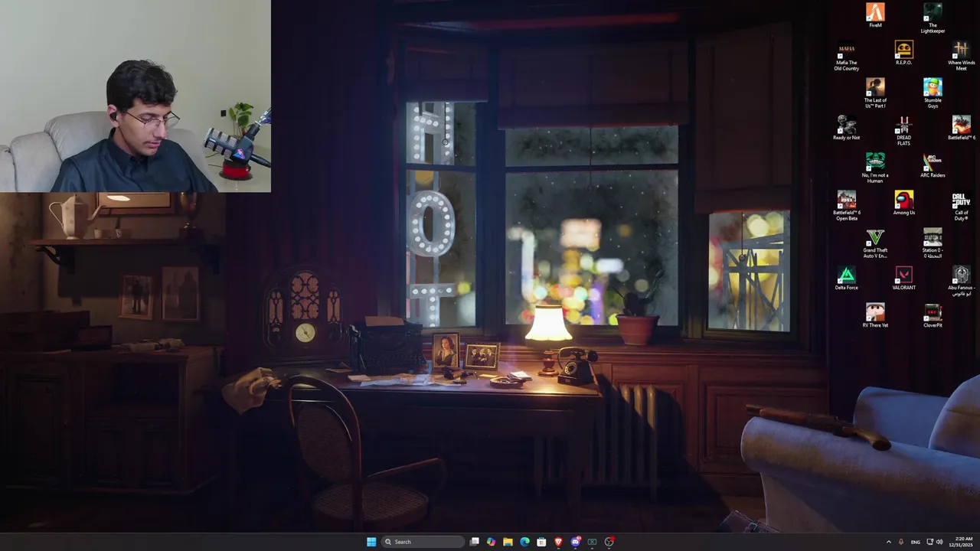Click the microphone tray indicator
Viewport: 980px width, 551px height.
coord(900,542)
